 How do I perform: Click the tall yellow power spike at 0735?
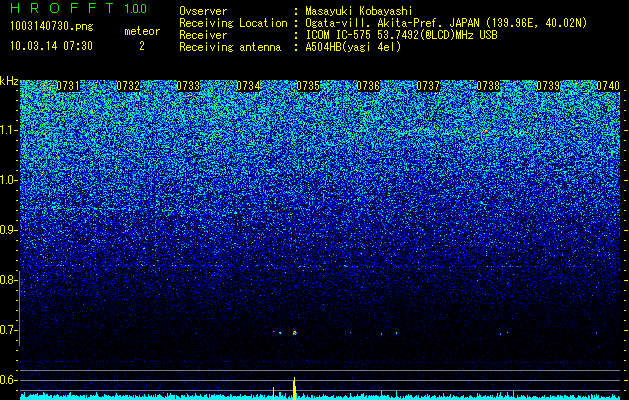[x=294, y=388]
